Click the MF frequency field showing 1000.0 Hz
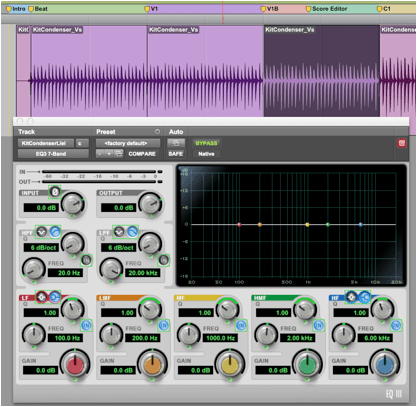Image resolution: width=417 pixels, height=407 pixels. 220,338
